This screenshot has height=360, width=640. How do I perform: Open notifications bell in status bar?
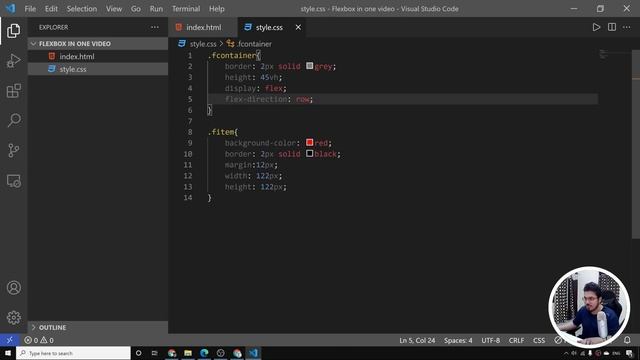coord(627,340)
